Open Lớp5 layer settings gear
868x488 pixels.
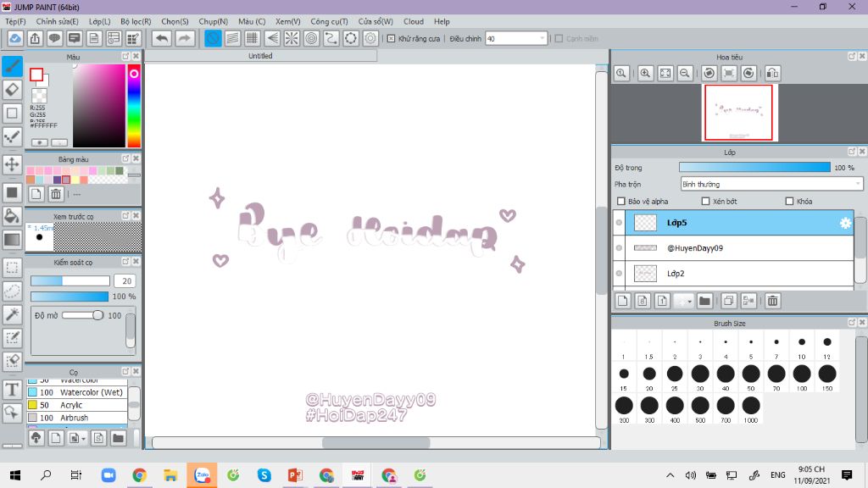(845, 223)
